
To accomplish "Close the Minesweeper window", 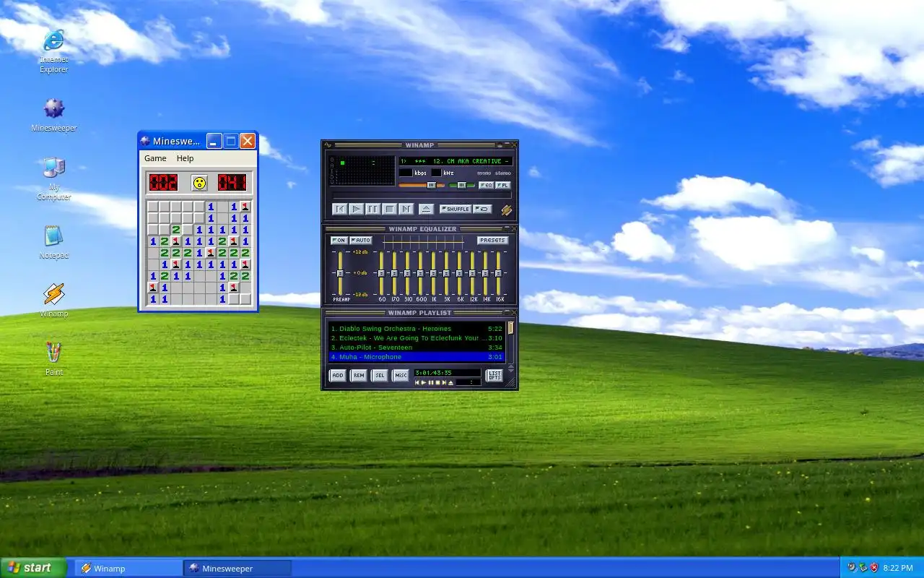I will [x=248, y=141].
